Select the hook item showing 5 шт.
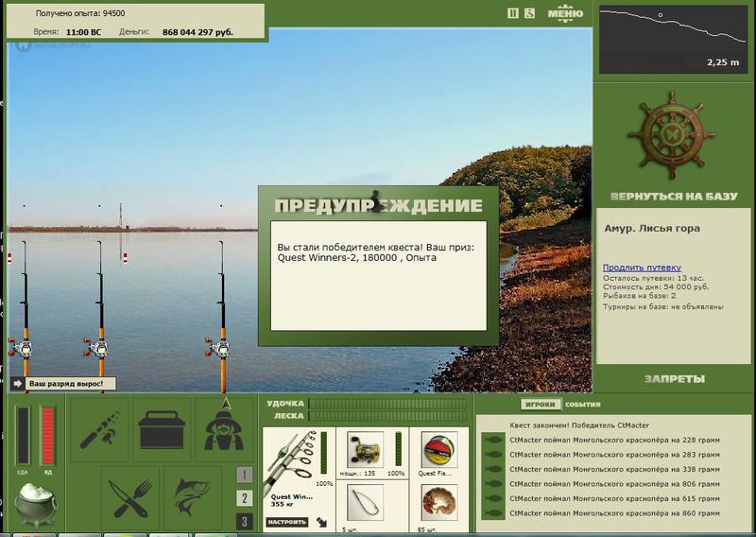 coord(365,503)
